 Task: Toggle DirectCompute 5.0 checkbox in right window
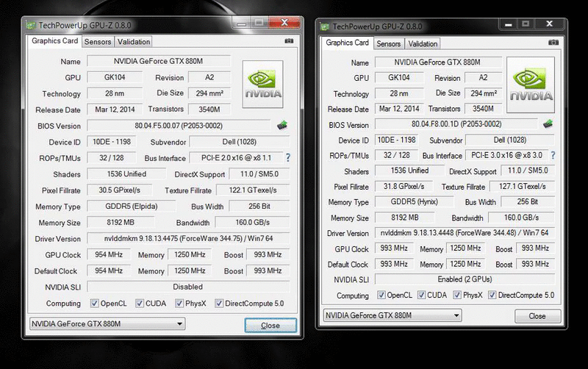492,295
